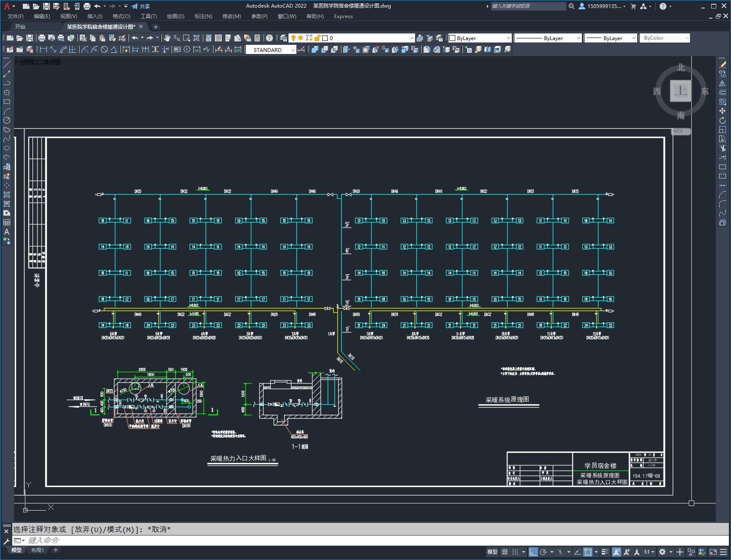Toggle object snap in status bar
This screenshot has width=731, height=560.
588,552
